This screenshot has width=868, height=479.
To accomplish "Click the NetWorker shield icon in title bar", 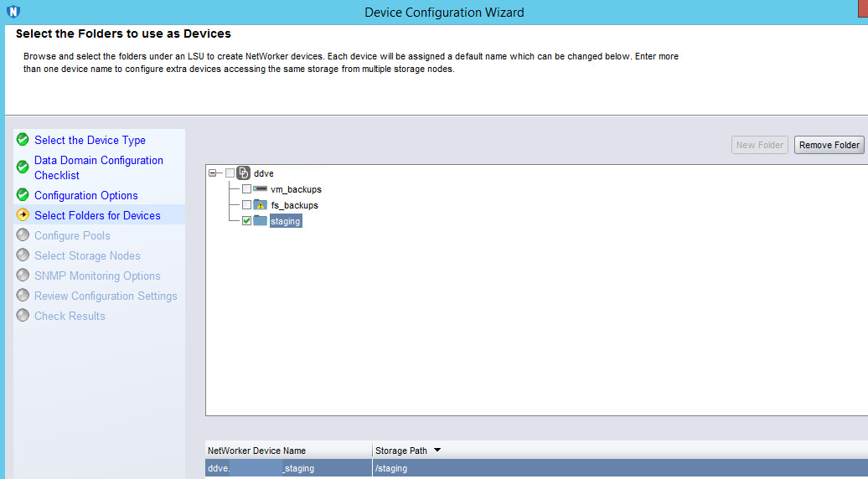I will (x=13, y=12).
